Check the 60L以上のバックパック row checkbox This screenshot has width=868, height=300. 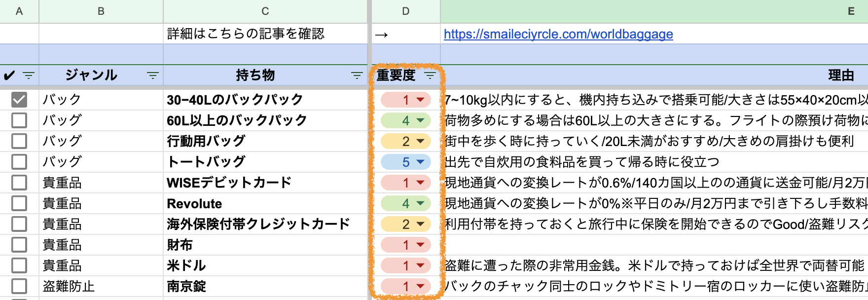pos(19,120)
